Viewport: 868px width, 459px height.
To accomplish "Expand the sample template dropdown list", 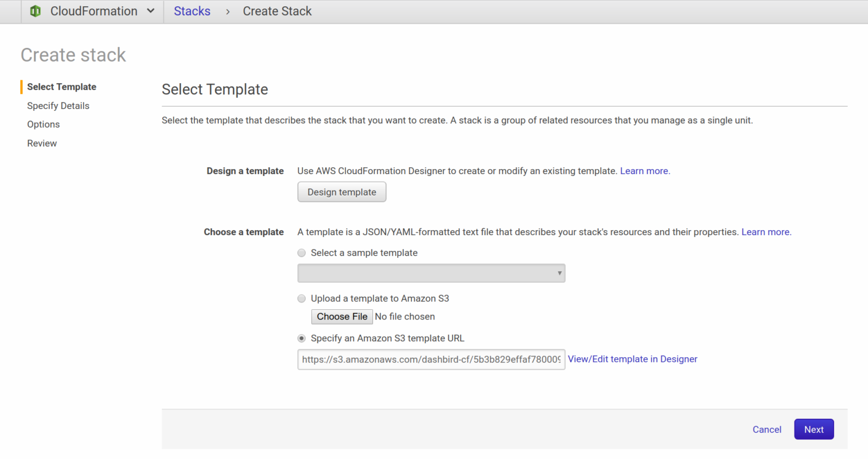I will [x=431, y=273].
